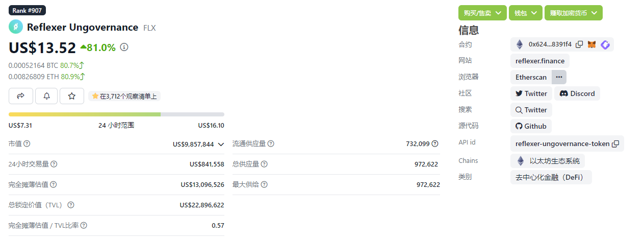Click the share arrow icon button
644x239 pixels.
(21, 95)
